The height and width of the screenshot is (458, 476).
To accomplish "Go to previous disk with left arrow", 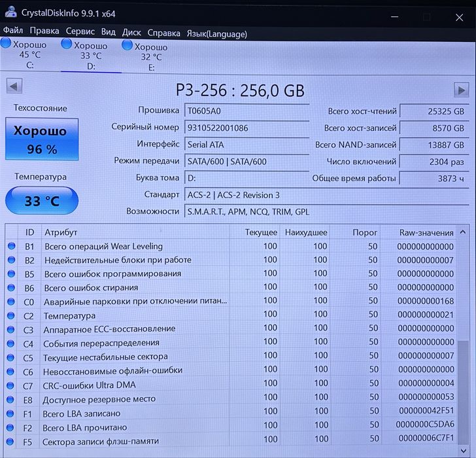I will click(x=14, y=86).
